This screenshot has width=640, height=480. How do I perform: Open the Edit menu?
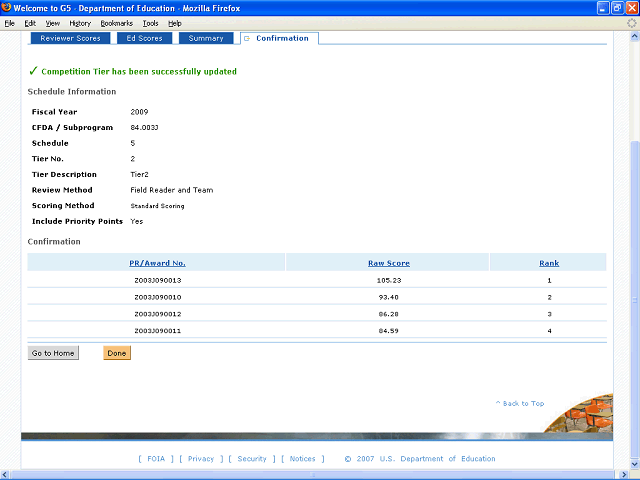coord(30,23)
